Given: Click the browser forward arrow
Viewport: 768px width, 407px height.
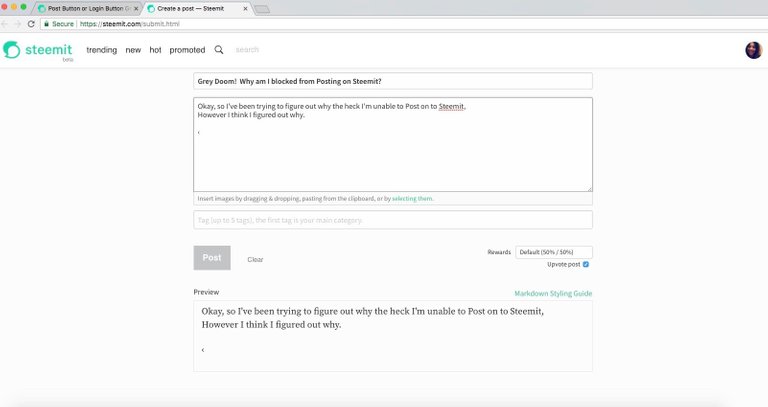Looking at the screenshot, I should 17,24.
